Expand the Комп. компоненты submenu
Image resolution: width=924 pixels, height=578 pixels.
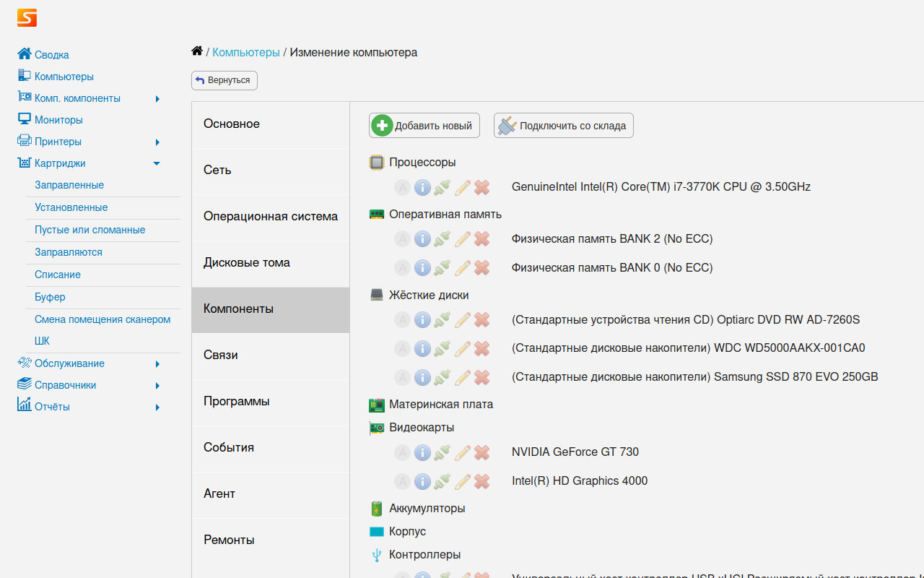(157, 98)
